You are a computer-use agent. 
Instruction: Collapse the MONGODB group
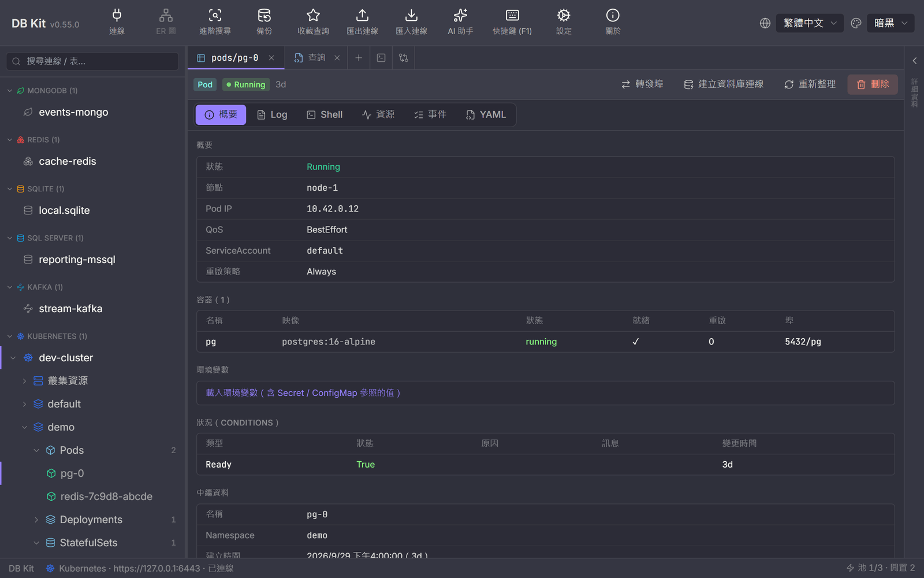tap(10, 91)
